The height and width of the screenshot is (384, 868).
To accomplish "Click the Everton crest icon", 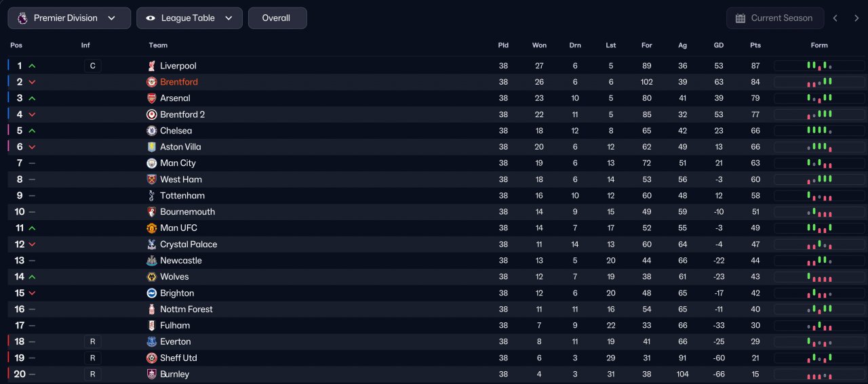I will coord(152,342).
